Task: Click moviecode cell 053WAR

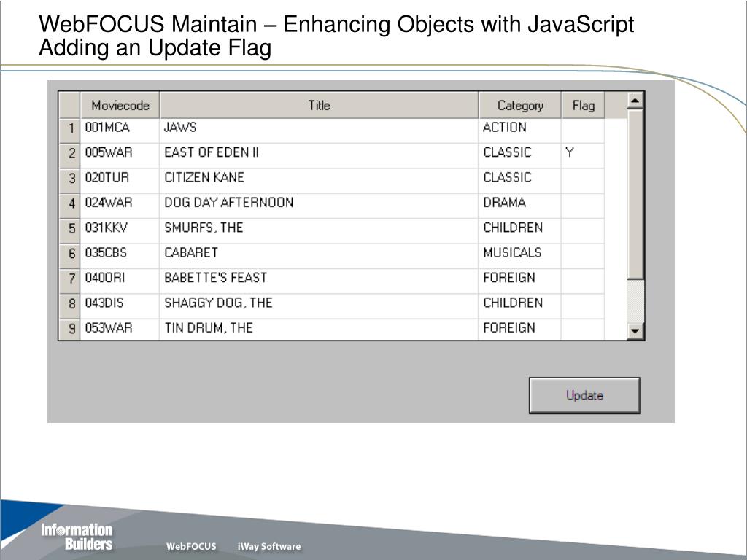Action: tap(120, 330)
